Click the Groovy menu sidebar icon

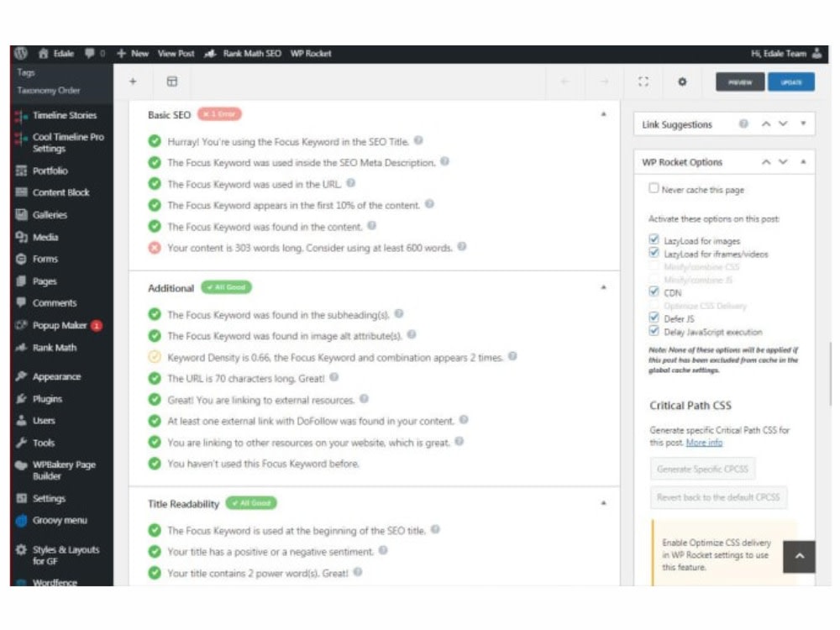22,520
